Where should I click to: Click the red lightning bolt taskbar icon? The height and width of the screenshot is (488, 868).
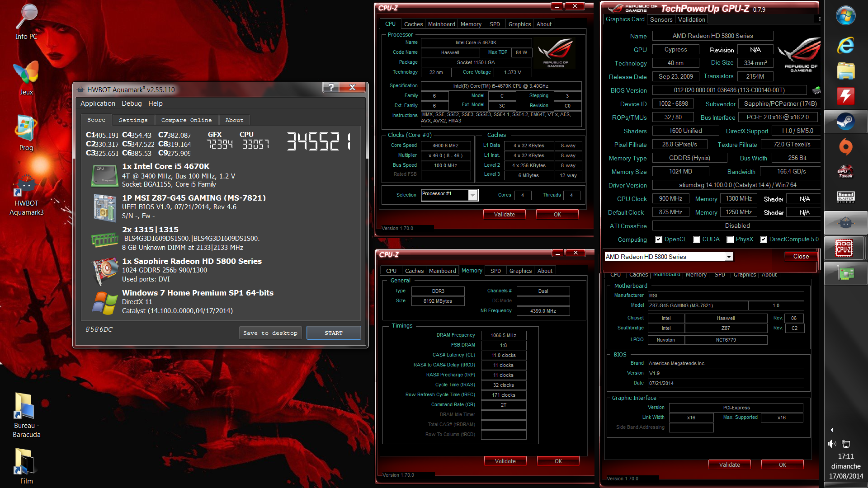[x=845, y=96]
